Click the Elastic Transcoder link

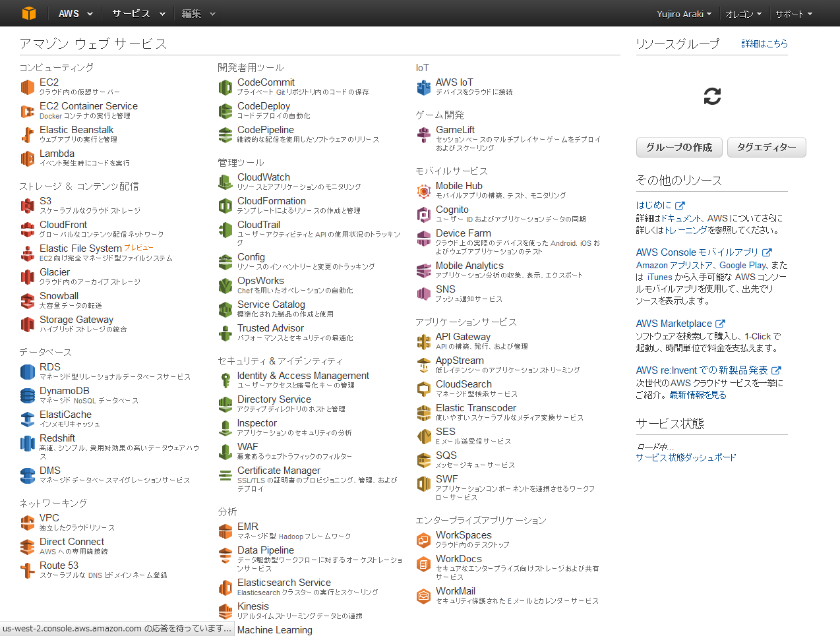click(476, 408)
